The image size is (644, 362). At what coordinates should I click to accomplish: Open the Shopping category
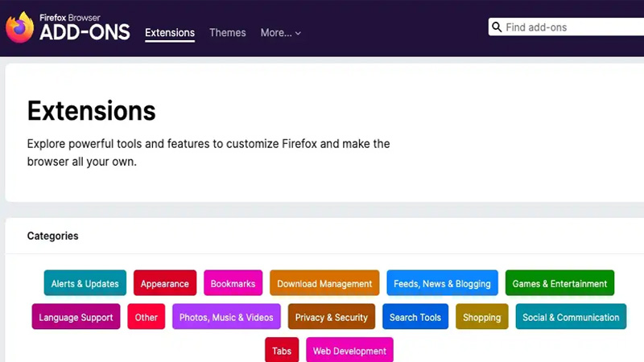[x=481, y=317]
